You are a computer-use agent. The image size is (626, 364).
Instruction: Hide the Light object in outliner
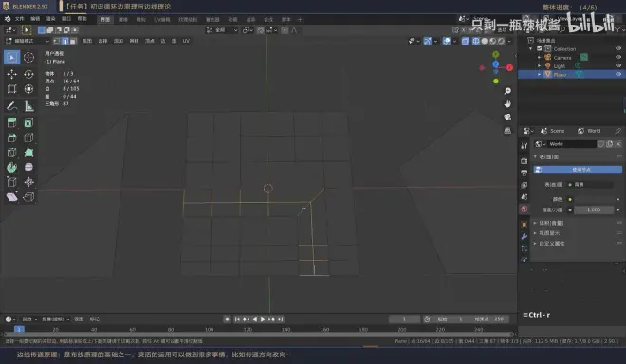(618, 65)
